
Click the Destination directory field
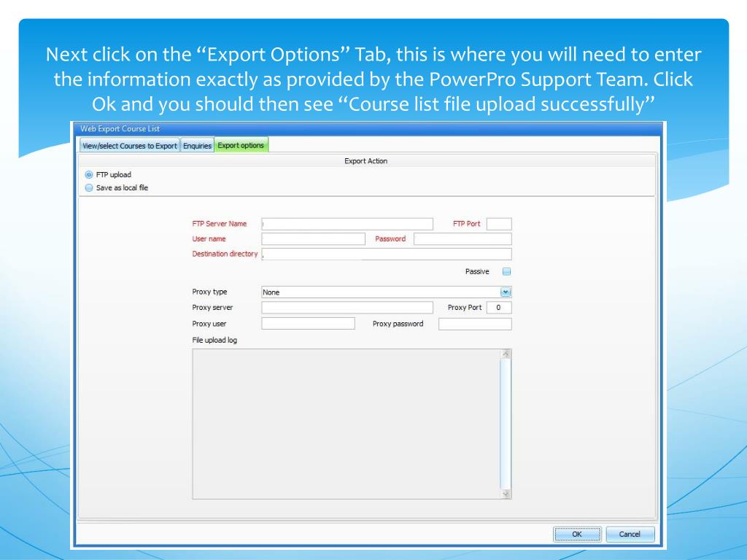[x=387, y=254]
